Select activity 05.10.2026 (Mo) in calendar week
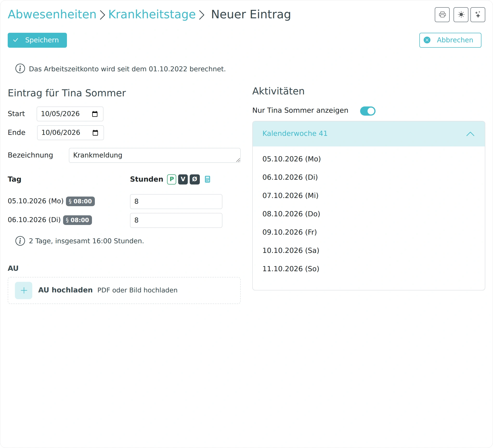493x448 pixels. 292,159
